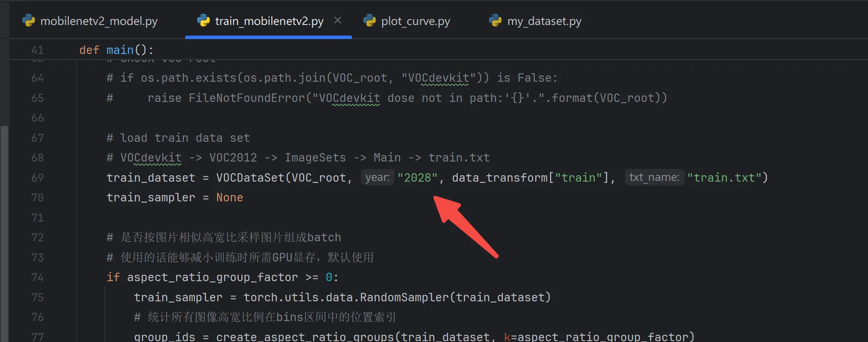This screenshot has height=342, width=868.
Task: Click 'RandomSampler' on line 75
Action: [404, 297]
